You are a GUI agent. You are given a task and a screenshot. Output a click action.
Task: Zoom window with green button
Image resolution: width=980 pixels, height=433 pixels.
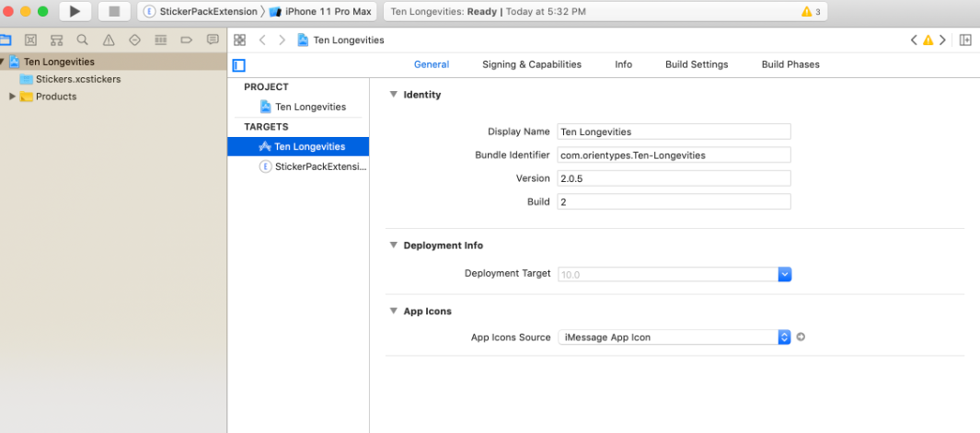coord(42,11)
